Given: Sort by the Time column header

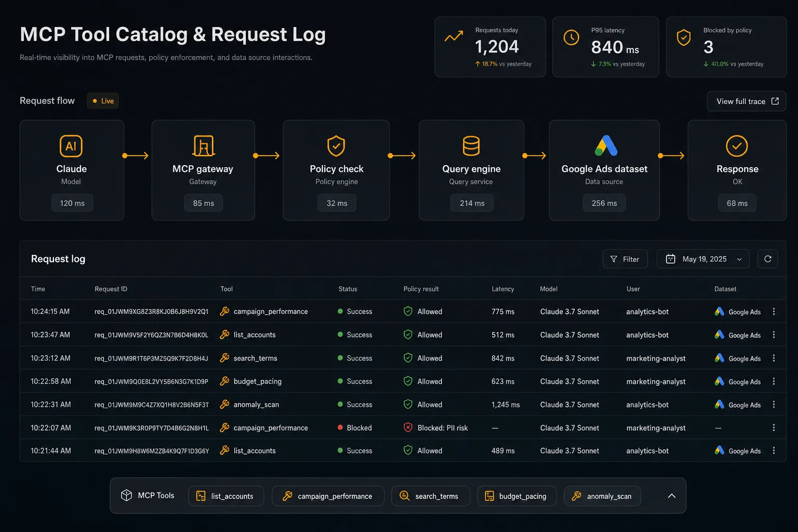Looking at the screenshot, I should click(38, 289).
